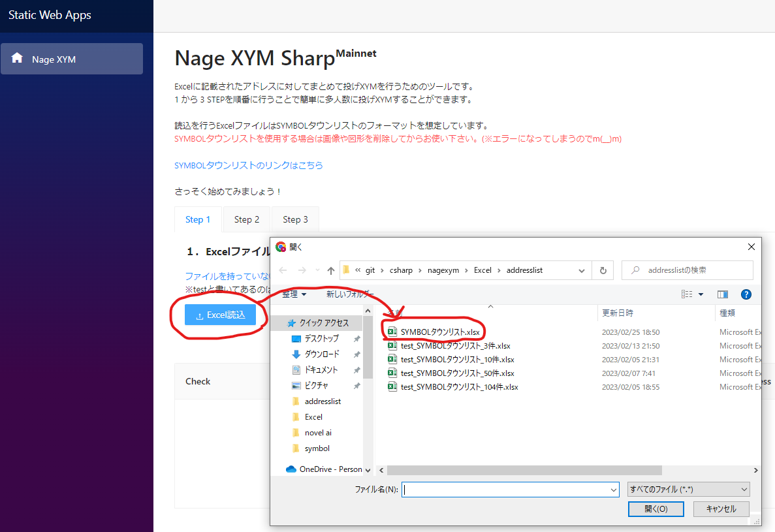Screen dimensions: 775x532
Task: Click the Quick Access star icon
Action: click(x=292, y=323)
